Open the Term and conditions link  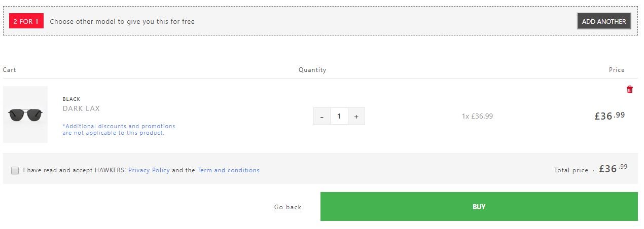pos(228,170)
